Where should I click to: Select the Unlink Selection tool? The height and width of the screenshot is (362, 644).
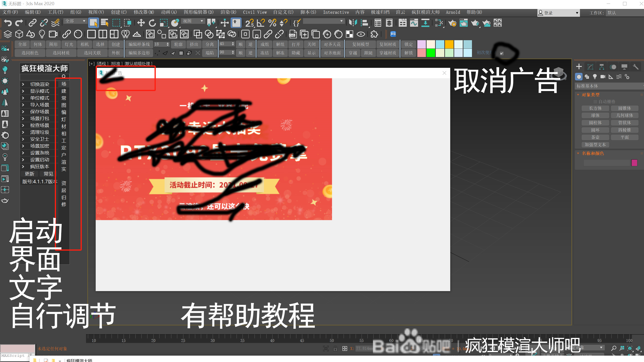44,23
